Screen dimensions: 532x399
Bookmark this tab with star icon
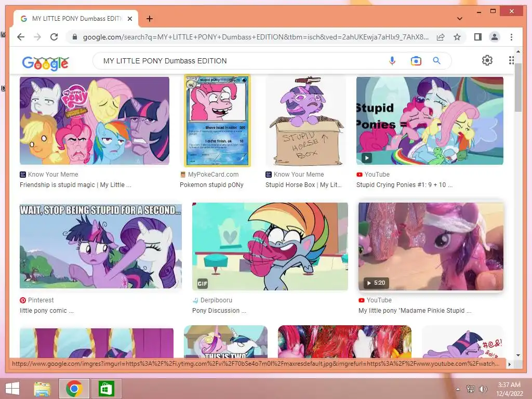click(457, 37)
